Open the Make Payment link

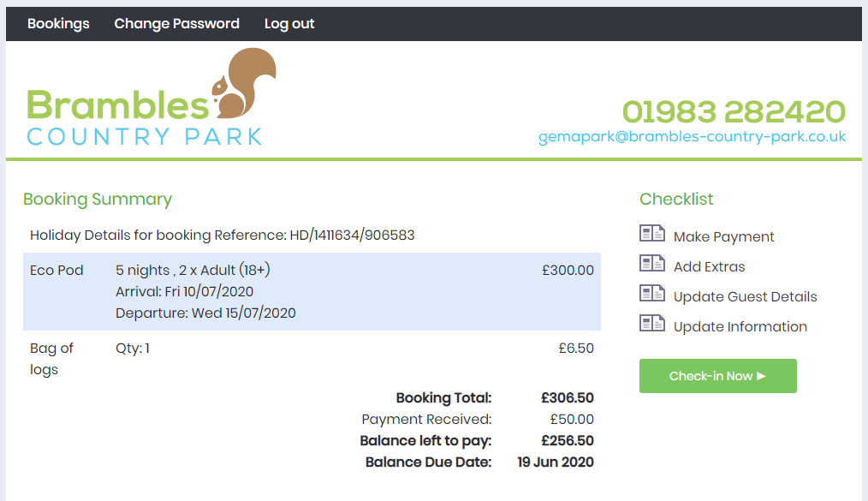723,237
